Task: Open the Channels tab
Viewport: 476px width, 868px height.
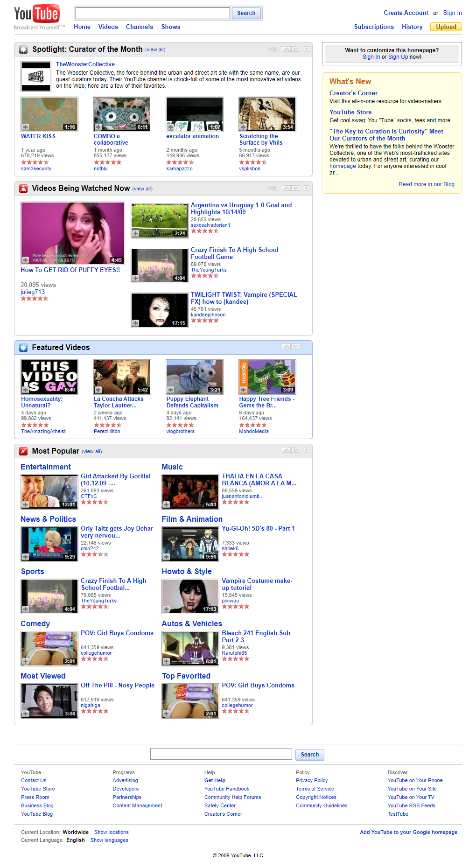Action: click(140, 27)
